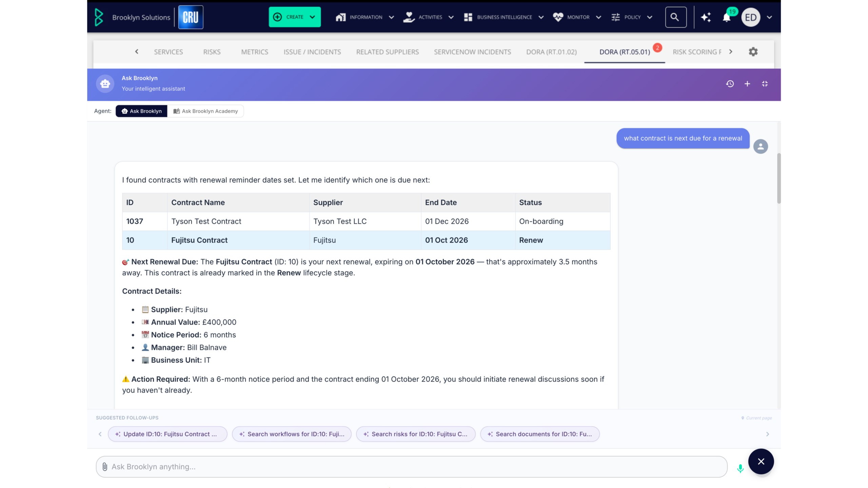Open tab settings gear icon
Image resolution: width=868 pixels, height=488 pixels.
point(753,52)
